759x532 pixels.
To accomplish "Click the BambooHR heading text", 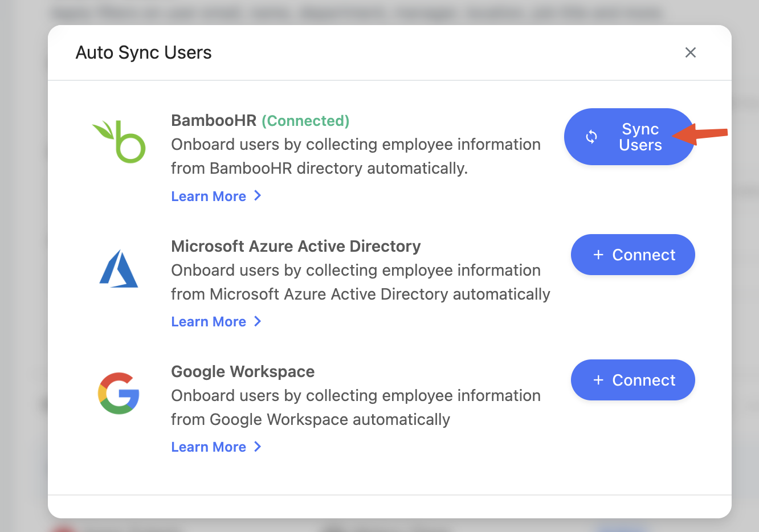I will click(214, 121).
